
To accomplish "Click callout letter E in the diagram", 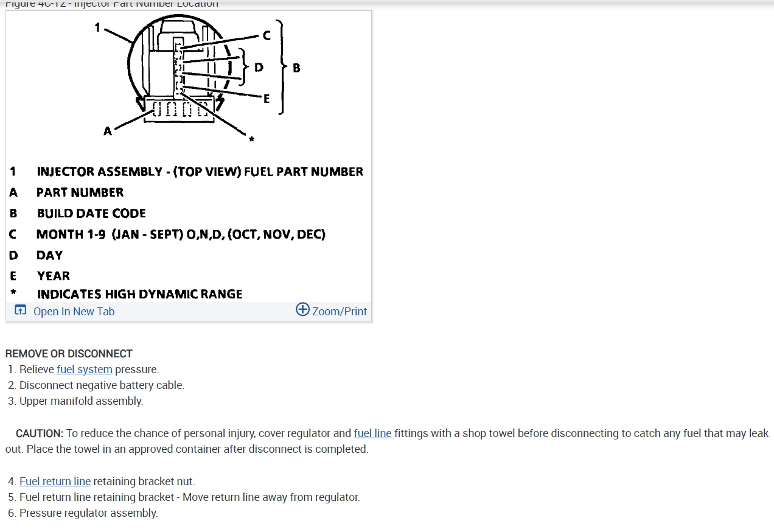I will [267, 99].
